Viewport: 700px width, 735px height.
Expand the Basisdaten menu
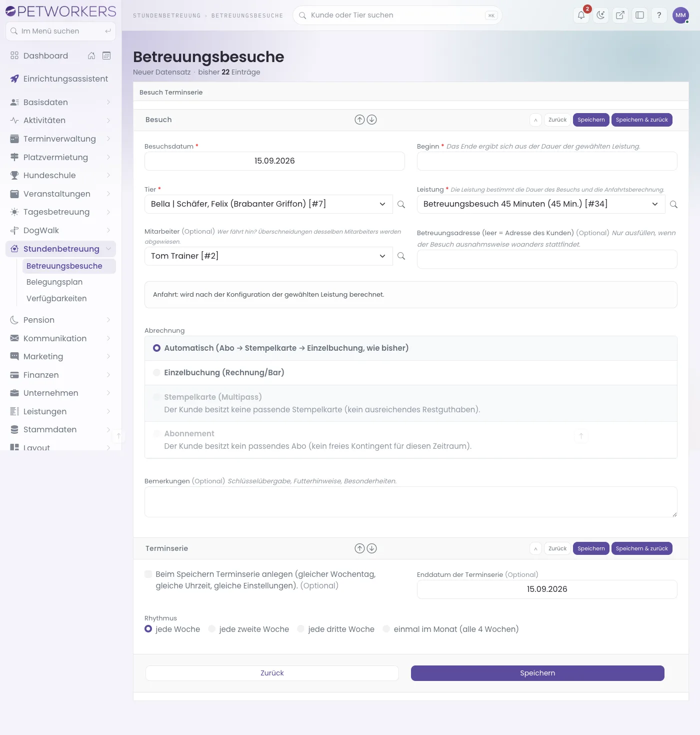pos(60,102)
